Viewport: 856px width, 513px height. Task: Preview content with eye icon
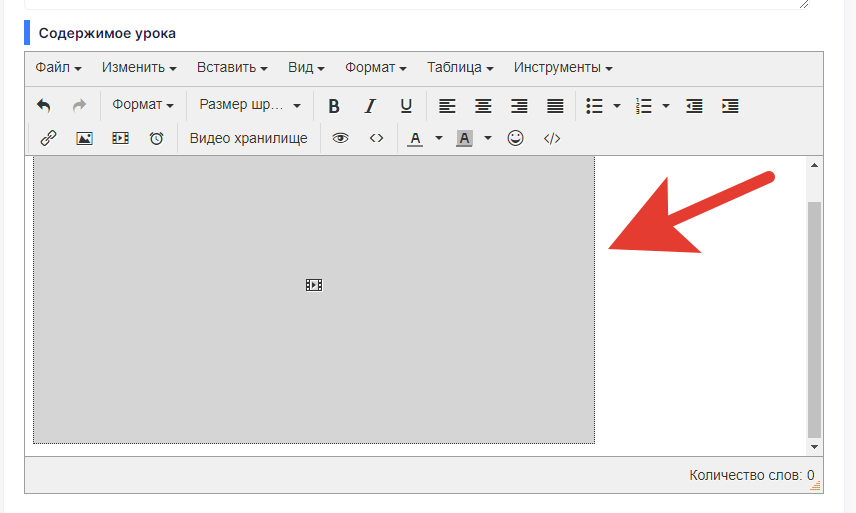point(340,138)
